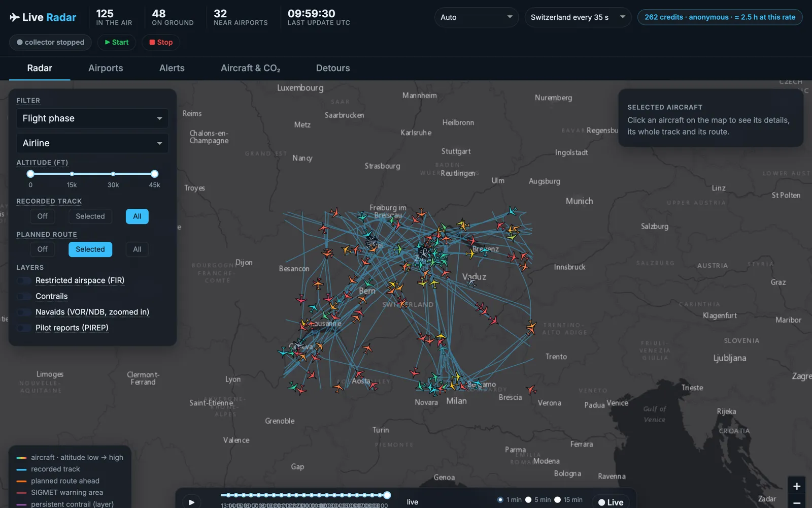Enable the Contrails layer
The image size is (812, 508).
pyautogui.click(x=24, y=296)
